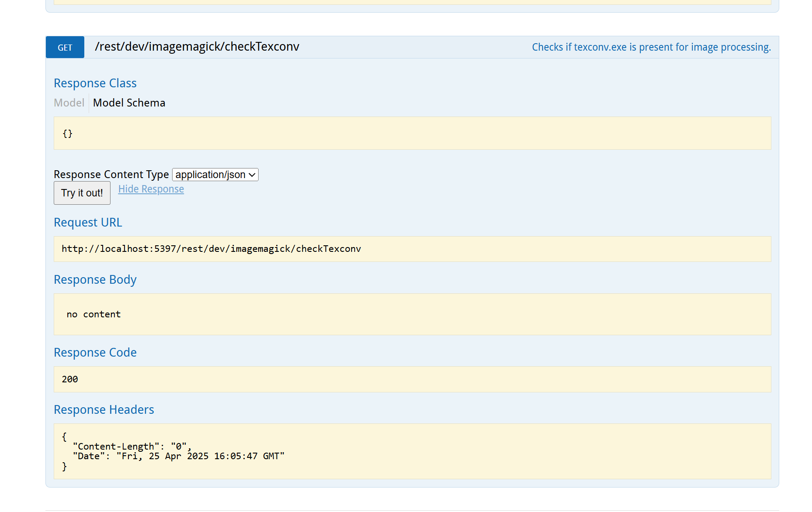Click the Content-Length header line
The image size is (812, 512).
point(132,447)
